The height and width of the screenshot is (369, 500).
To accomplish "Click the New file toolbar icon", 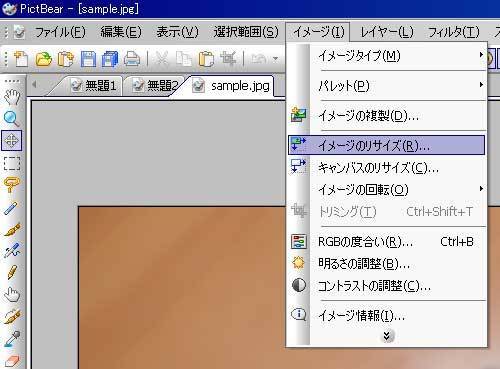I will [x=21, y=59].
